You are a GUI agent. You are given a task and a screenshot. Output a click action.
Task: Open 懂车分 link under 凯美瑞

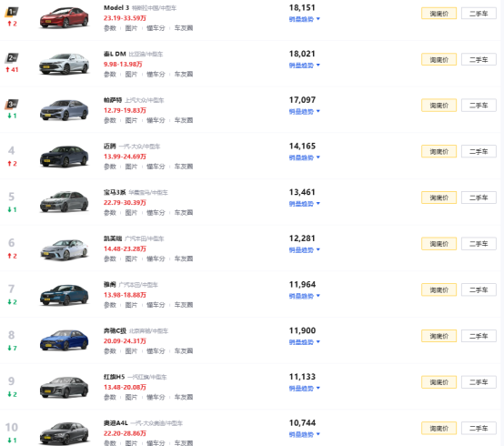pos(156,258)
